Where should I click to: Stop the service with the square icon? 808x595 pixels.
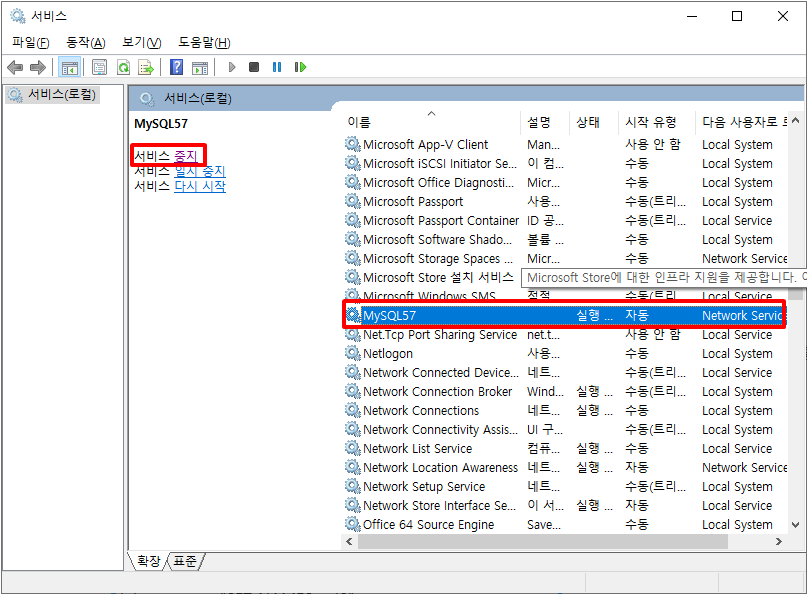coord(254,67)
